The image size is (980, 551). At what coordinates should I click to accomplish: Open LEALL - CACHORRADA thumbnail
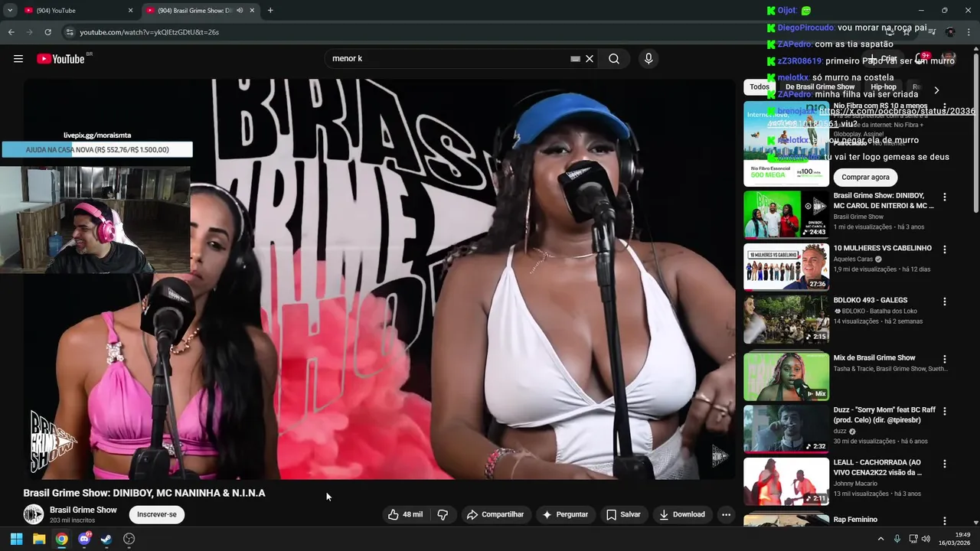click(786, 481)
